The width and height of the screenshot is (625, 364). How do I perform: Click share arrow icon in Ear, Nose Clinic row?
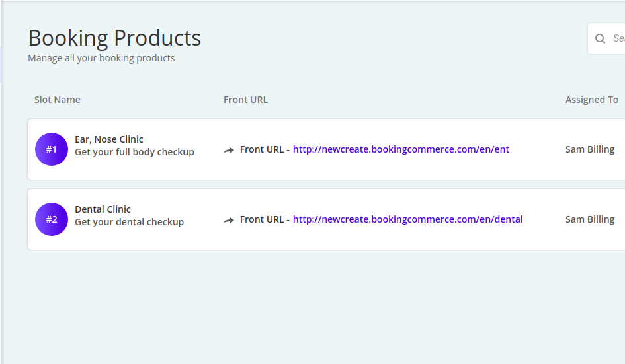click(x=229, y=150)
